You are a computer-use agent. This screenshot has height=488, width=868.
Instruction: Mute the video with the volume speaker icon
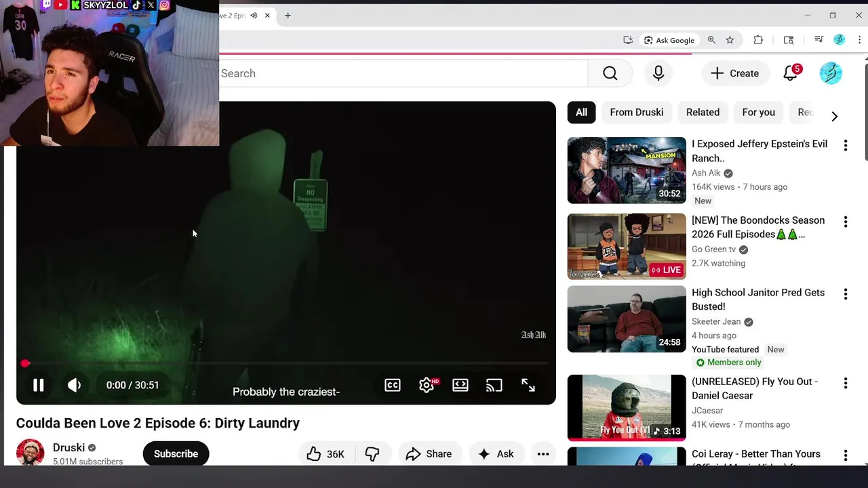click(75, 385)
